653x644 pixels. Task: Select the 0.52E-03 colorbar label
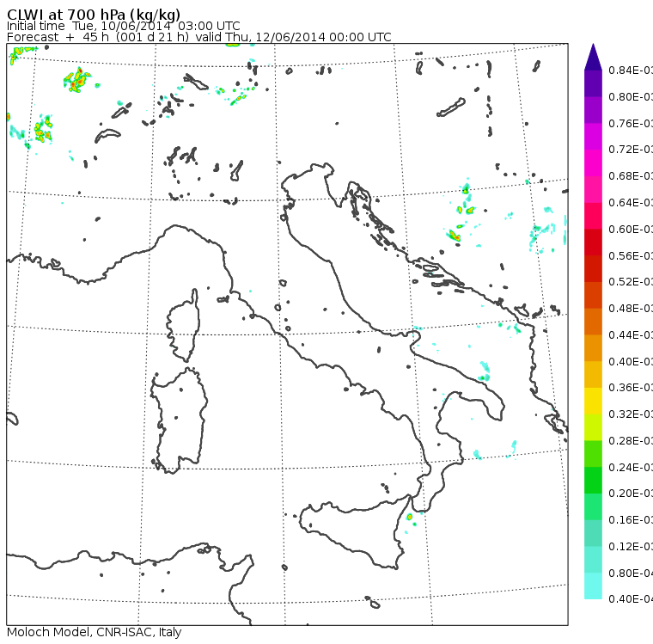click(631, 282)
